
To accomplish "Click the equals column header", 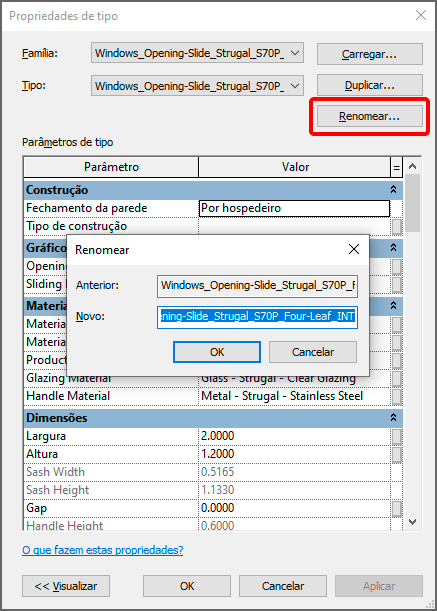I will pyautogui.click(x=396, y=168).
